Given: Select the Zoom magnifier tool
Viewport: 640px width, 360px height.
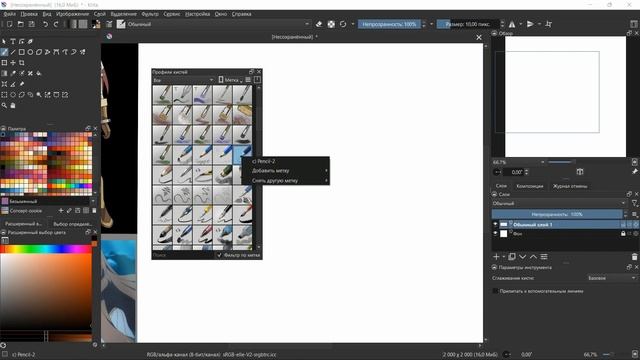Looking at the screenshot, I should tap(4, 105).
